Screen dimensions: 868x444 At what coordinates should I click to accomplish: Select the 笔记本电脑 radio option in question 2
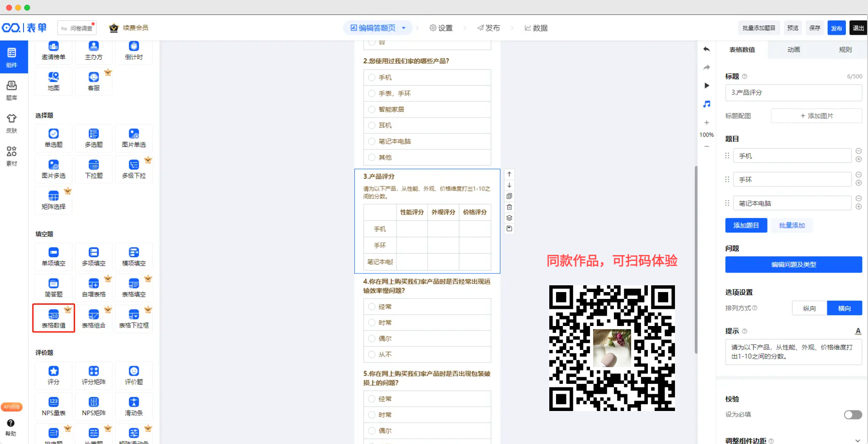click(372, 141)
